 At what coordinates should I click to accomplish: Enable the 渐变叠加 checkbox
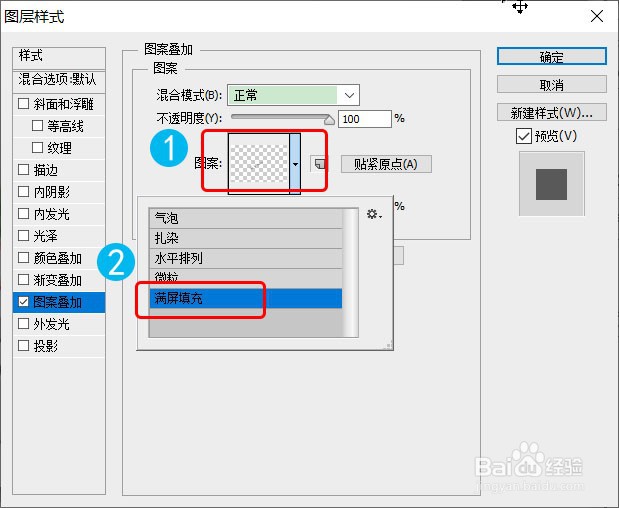pyautogui.click(x=24, y=280)
